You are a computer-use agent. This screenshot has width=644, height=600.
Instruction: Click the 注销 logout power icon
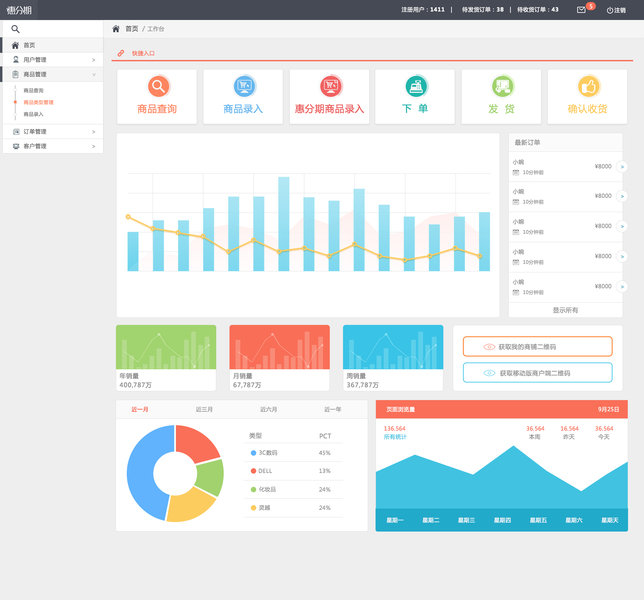[610, 10]
